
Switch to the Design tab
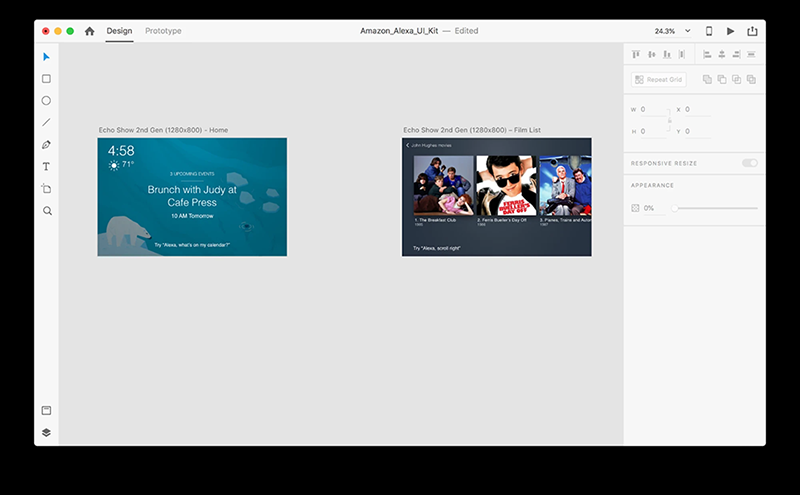[x=119, y=31]
